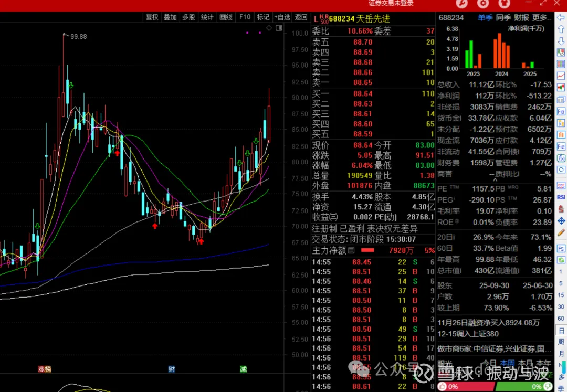Switch to candlestick K-line chart icon
This screenshot has width=567, height=392.
pos(561,87)
